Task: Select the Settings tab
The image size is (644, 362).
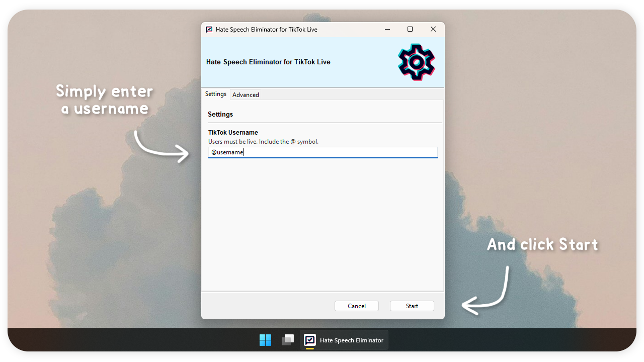Action: (216, 94)
